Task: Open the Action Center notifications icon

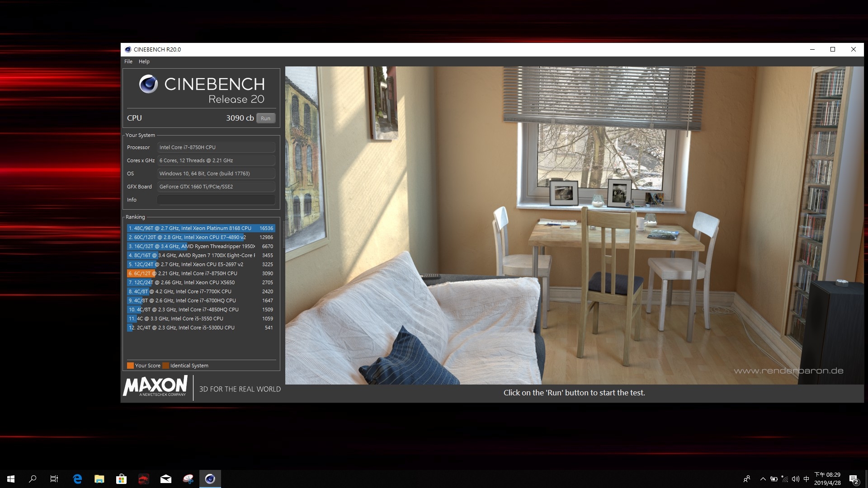Action: pos(854,479)
